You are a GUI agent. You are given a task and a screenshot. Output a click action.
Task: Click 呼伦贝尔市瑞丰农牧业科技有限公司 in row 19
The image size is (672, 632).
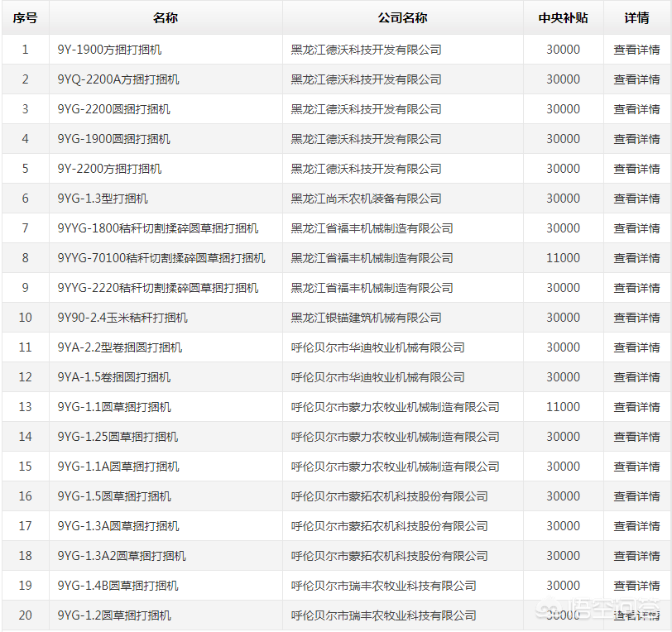coord(383,586)
